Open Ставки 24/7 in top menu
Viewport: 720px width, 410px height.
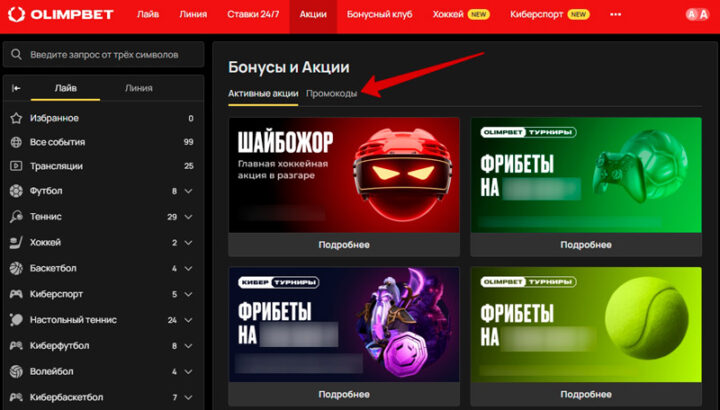(x=253, y=14)
